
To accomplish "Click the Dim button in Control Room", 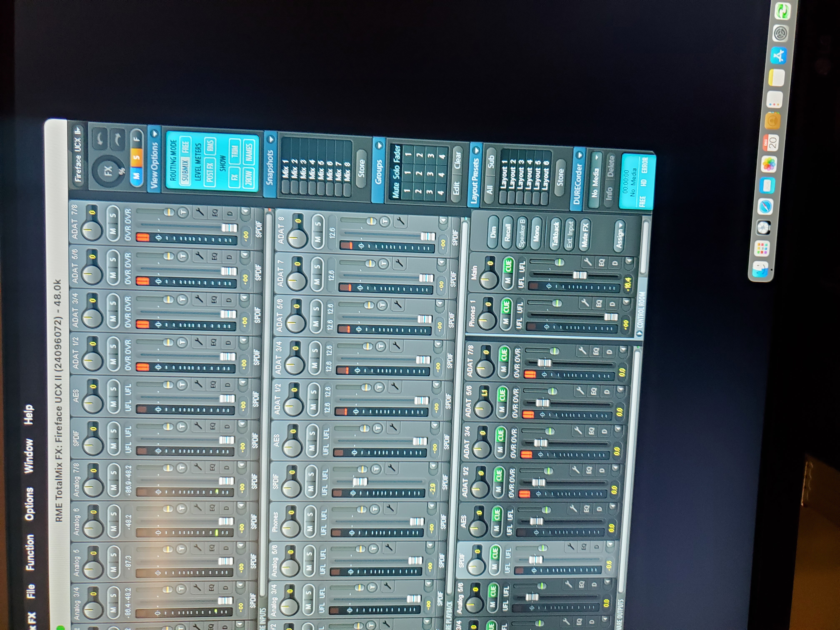I will [493, 232].
